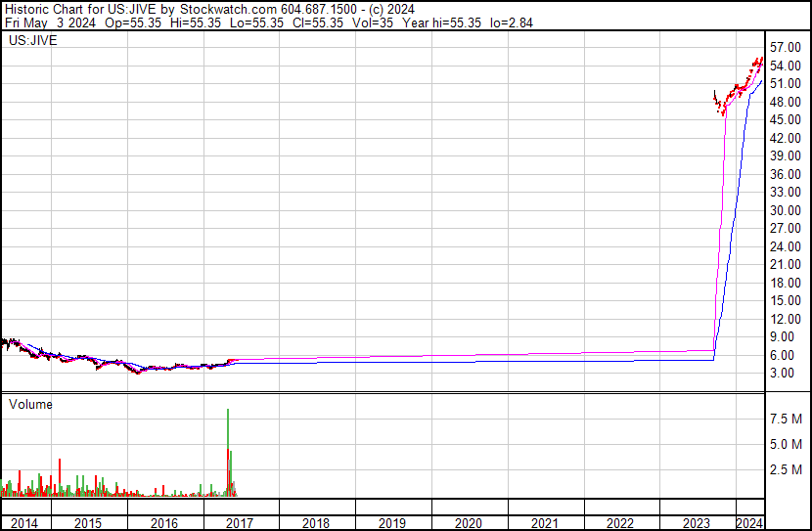Select the 2019 year marker on timeline
This screenshot has height=531, width=812.
392,523
